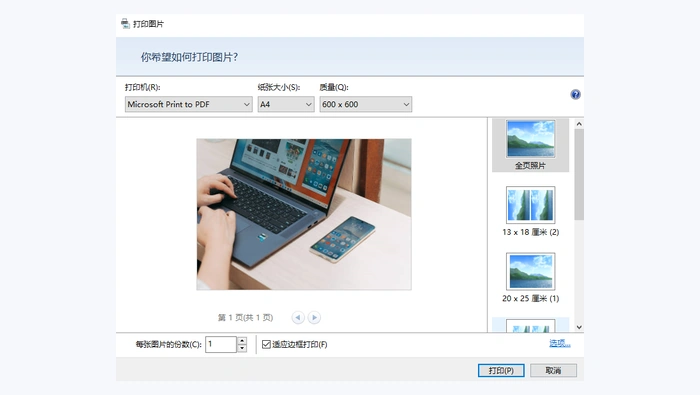This screenshot has width=700, height=395.
Task: Select the 20 x 25 厘米 (1) layout
Action: pyautogui.click(x=530, y=278)
